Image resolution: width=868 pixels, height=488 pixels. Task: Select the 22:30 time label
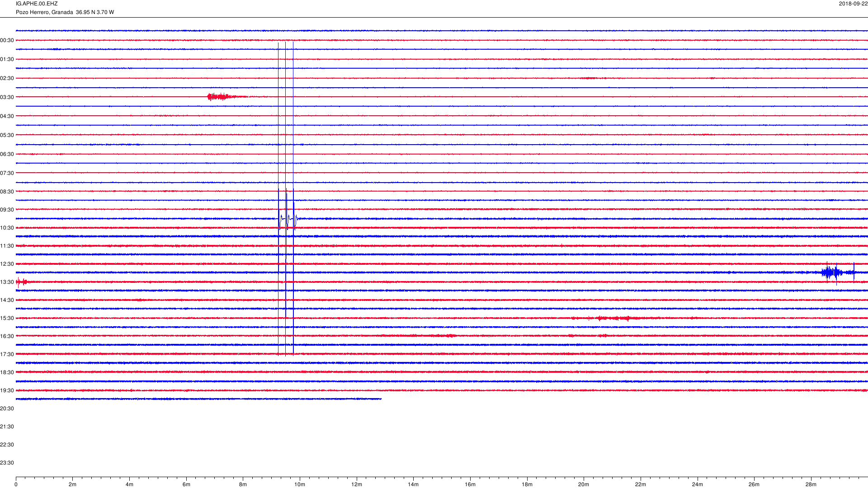point(7,445)
